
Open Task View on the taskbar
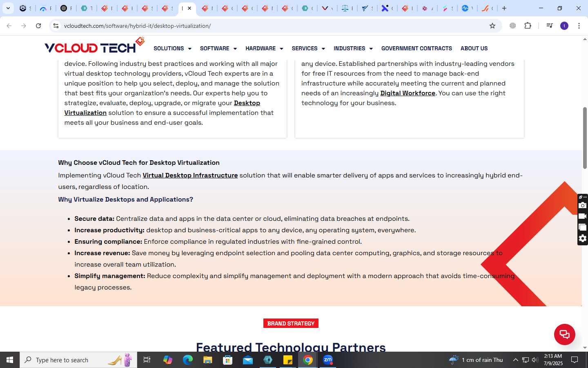(147, 360)
